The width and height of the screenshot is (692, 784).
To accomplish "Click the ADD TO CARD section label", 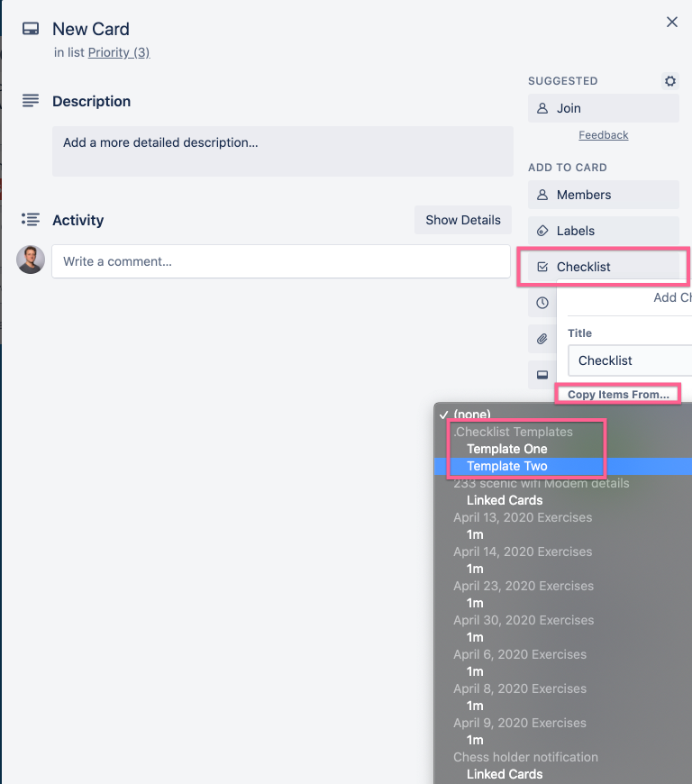I will click(568, 168).
